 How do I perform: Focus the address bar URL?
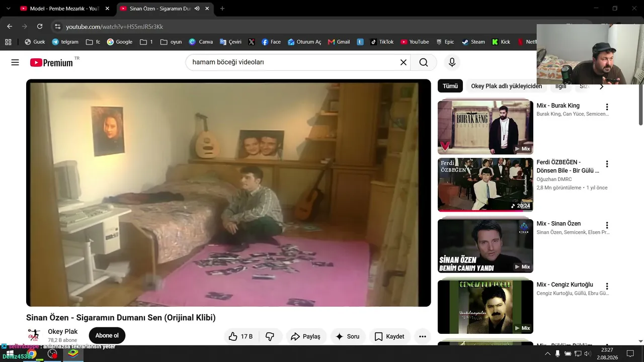(x=115, y=27)
